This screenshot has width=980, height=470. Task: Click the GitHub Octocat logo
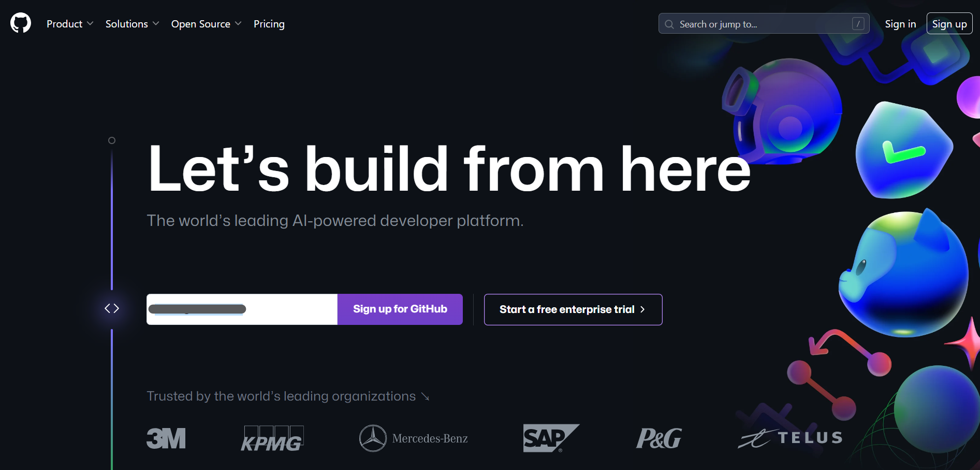[x=21, y=23]
